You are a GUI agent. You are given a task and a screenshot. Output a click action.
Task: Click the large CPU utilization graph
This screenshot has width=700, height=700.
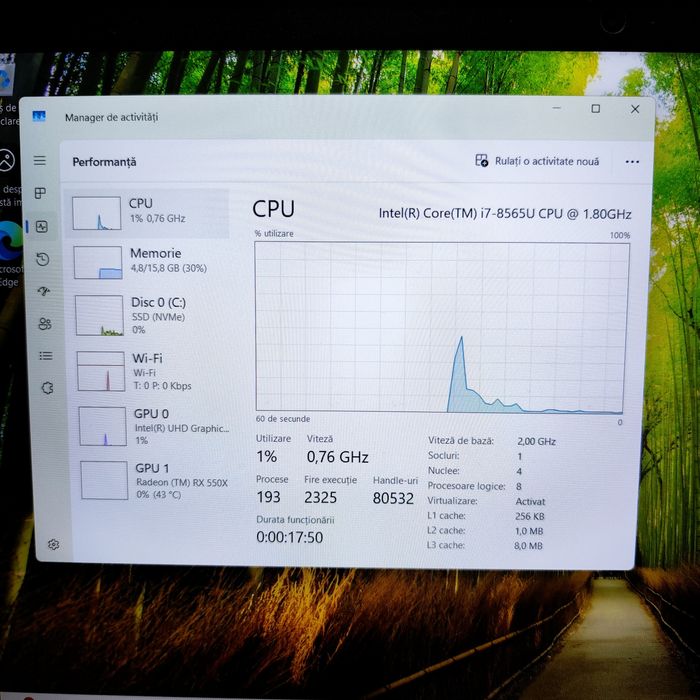[442, 327]
